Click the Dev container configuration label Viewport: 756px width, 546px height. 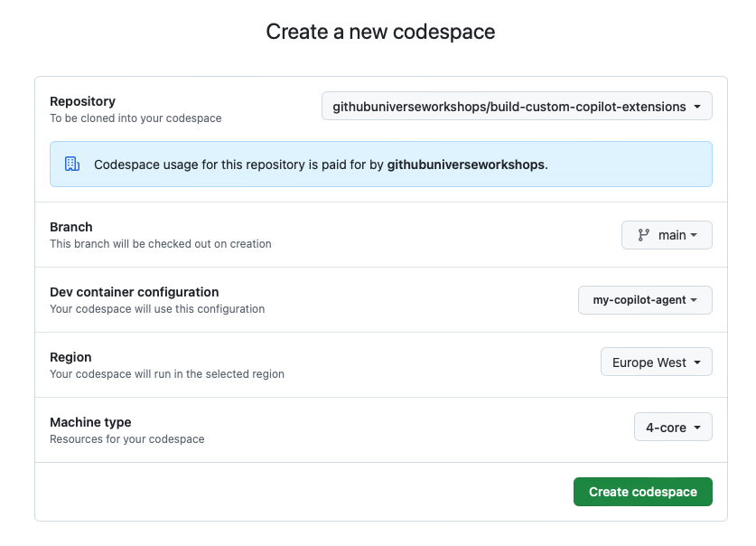click(x=134, y=292)
